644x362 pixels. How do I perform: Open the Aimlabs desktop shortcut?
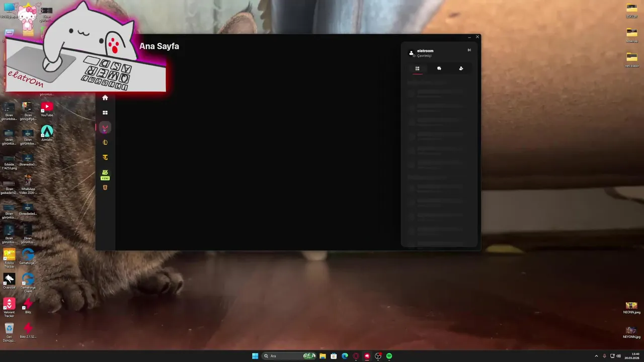47,133
